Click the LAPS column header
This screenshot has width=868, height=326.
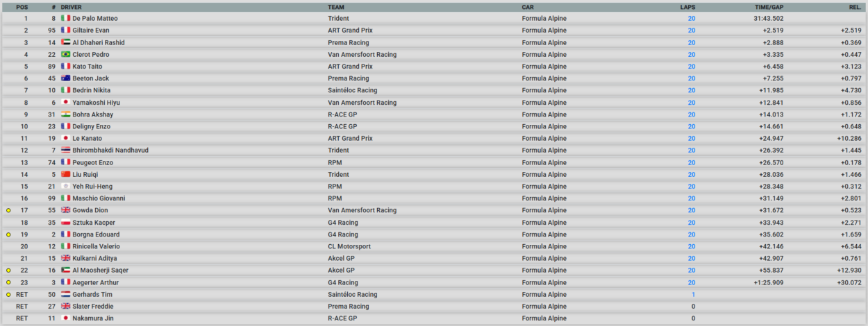pos(687,7)
